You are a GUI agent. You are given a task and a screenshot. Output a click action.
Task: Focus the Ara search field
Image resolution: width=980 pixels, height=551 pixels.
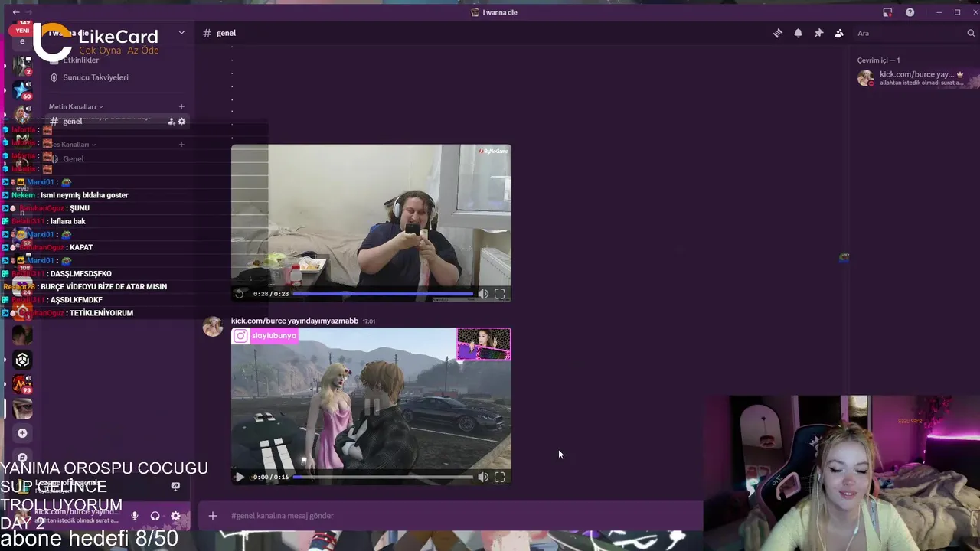[910, 33]
